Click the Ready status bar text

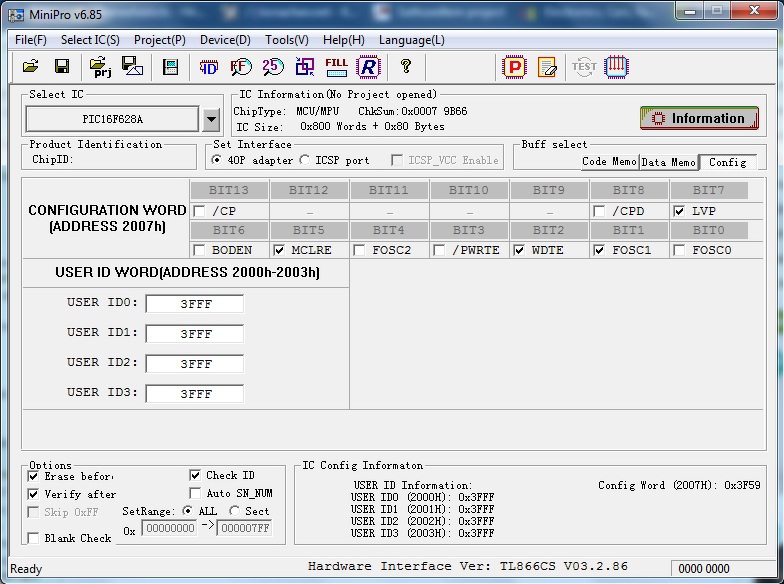click(26, 569)
